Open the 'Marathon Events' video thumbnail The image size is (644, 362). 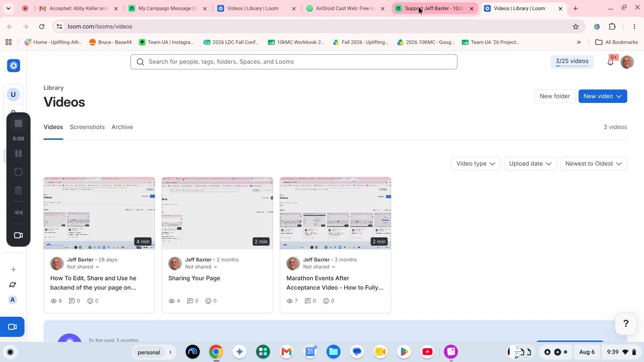(x=335, y=213)
